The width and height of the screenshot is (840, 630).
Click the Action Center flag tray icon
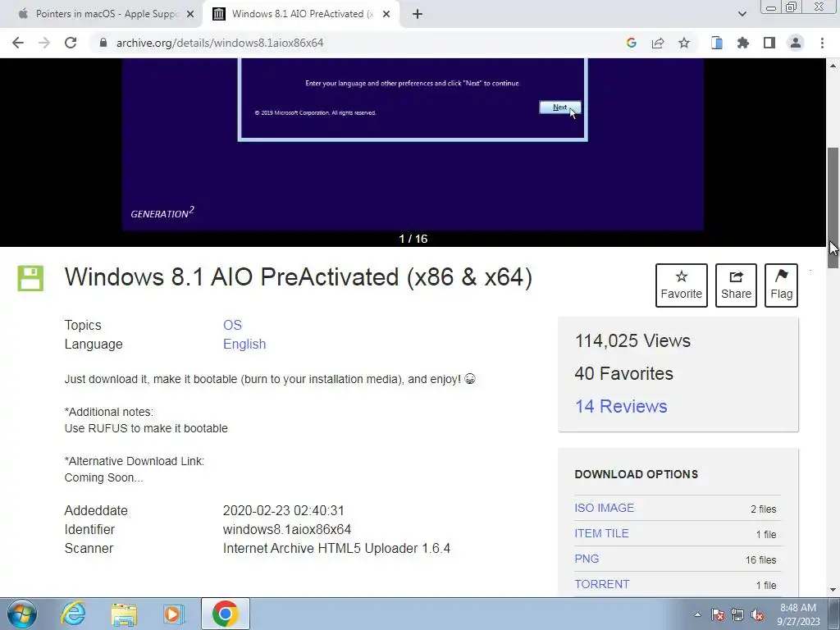tap(717, 614)
